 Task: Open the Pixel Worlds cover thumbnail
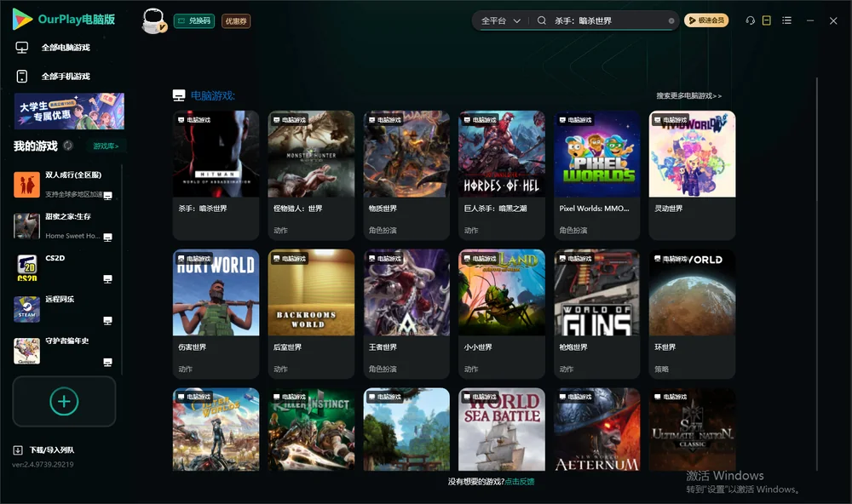click(597, 154)
